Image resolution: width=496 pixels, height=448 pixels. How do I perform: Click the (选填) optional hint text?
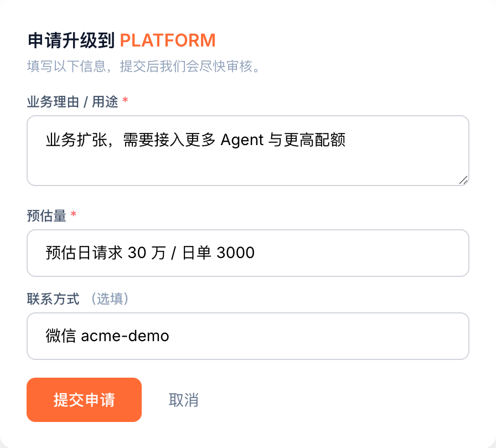pyautogui.click(x=110, y=299)
